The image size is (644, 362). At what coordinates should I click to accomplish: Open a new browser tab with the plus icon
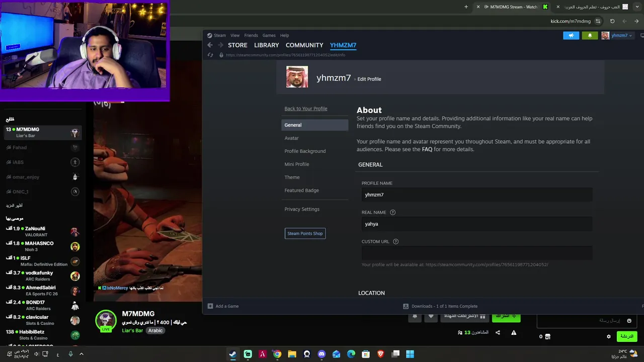(x=466, y=7)
